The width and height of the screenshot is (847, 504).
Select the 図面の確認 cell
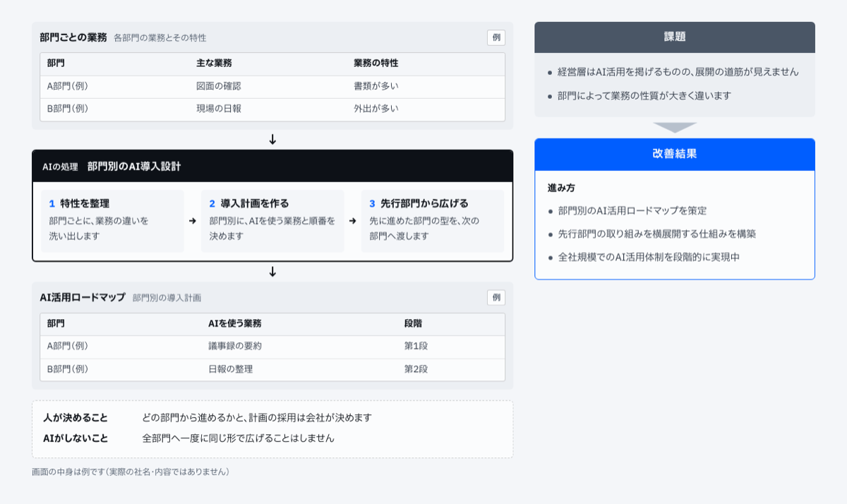tap(219, 86)
